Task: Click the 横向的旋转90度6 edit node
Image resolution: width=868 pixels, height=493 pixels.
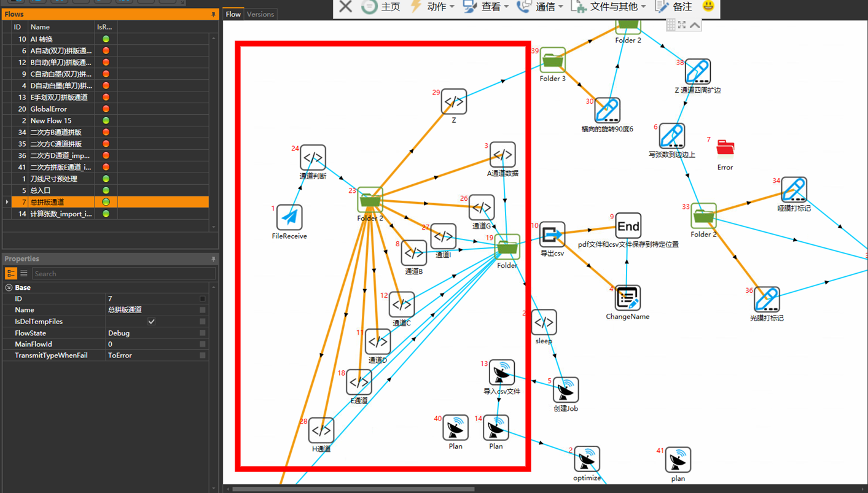Action: pos(607,111)
